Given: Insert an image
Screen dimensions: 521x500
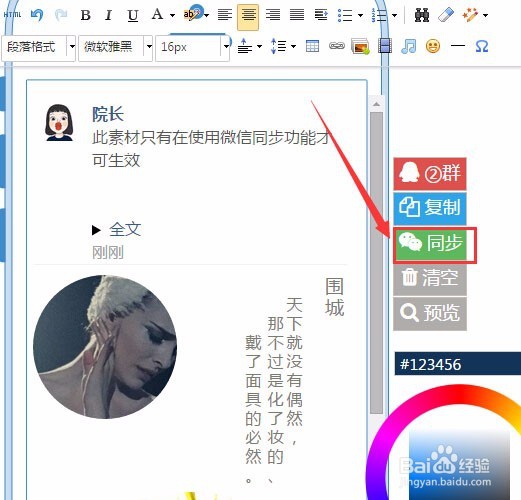Looking at the screenshot, I should pos(360,46).
